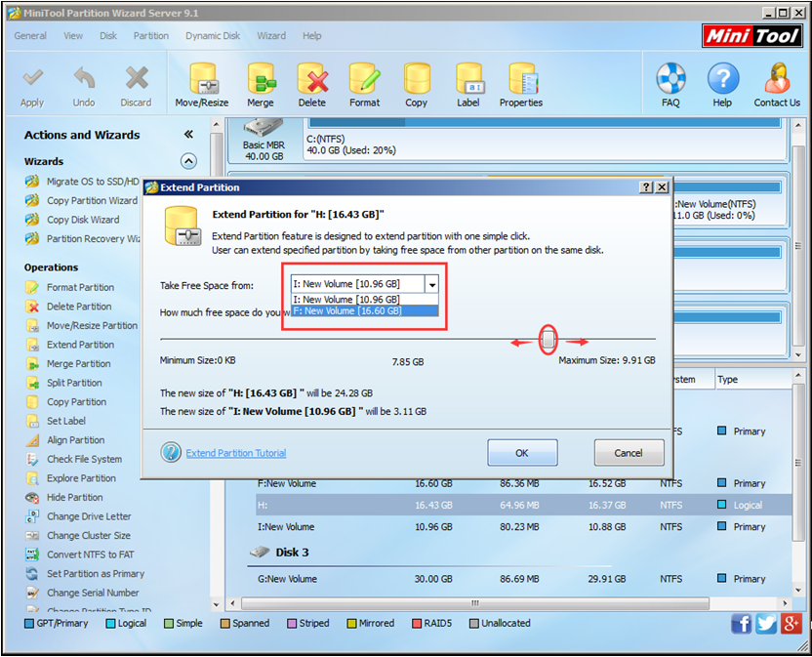Confirm the extension with OK button
Viewport: 812px width, 657px height.
522,453
